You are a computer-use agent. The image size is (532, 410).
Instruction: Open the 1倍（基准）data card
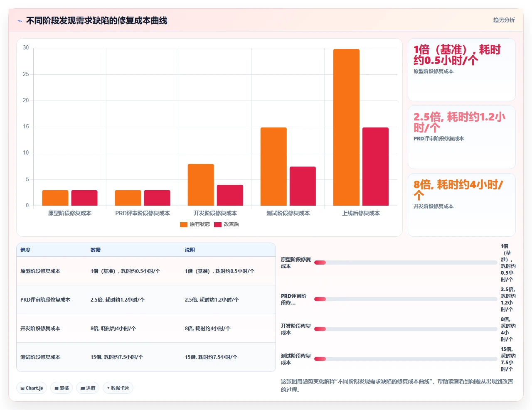click(462, 70)
